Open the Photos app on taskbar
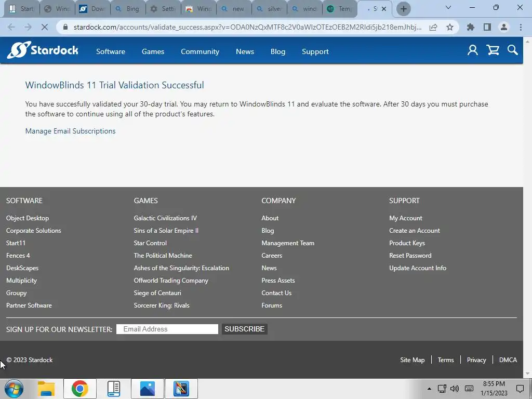Image resolution: width=532 pixels, height=399 pixels. [147, 389]
